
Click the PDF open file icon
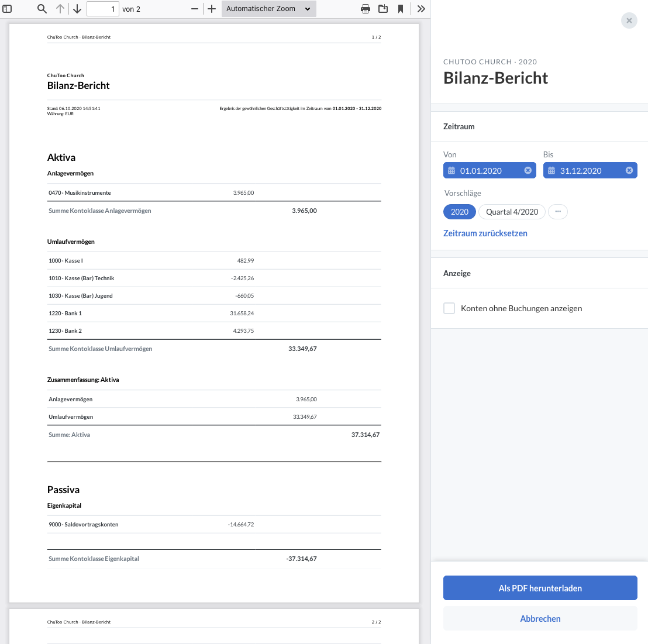pyautogui.click(x=383, y=9)
